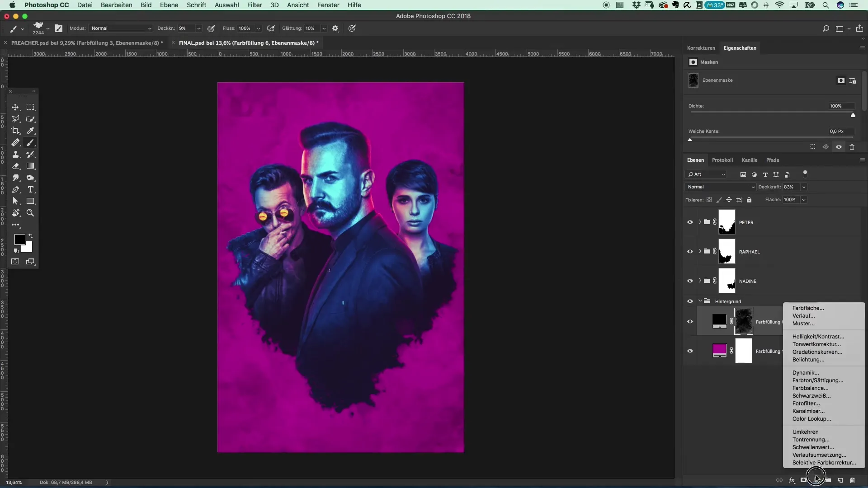
Task: Toggle lock all for layer
Action: [x=749, y=200]
